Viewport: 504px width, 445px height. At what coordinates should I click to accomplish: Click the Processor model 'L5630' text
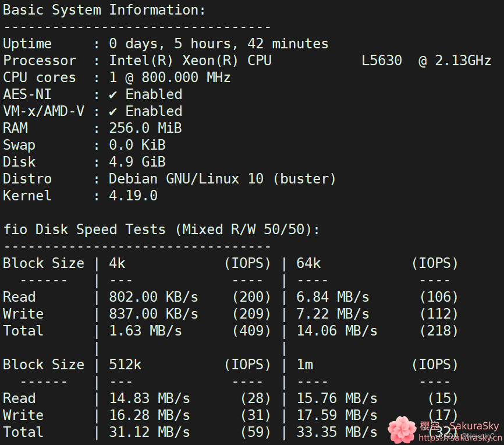click(x=381, y=61)
